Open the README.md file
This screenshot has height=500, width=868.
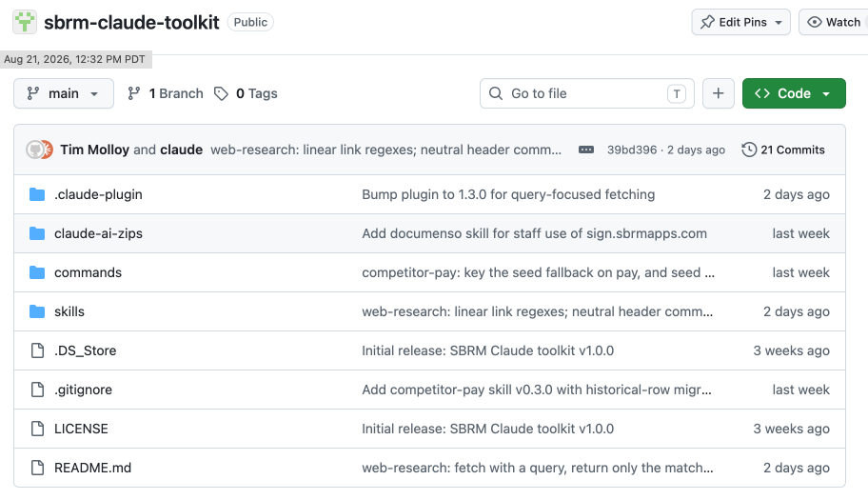(x=92, y=468)
